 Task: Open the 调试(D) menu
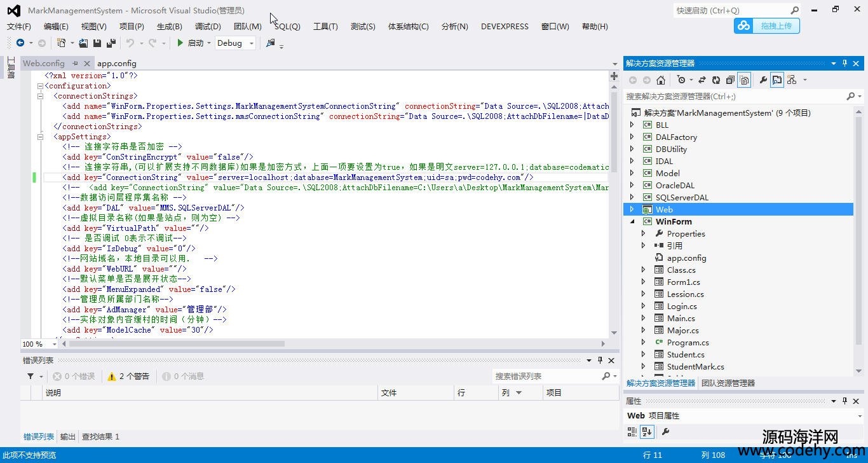(208, 27)
